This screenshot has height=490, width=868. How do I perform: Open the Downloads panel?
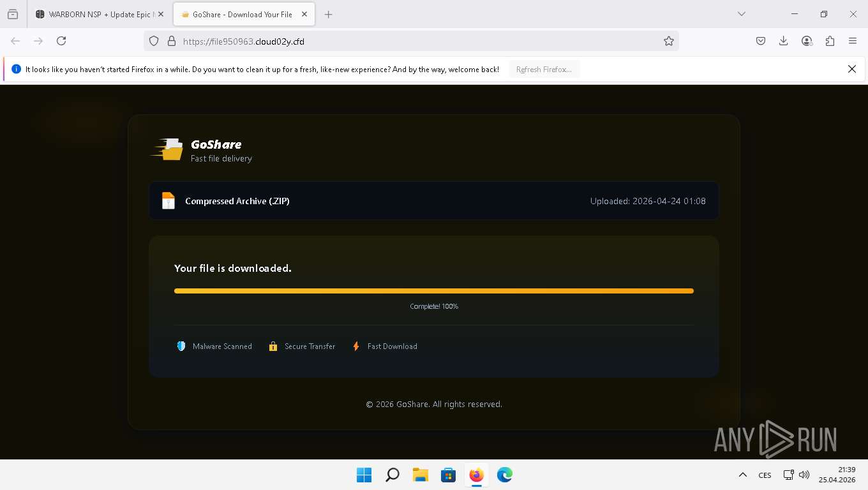[x=784, y=41]
